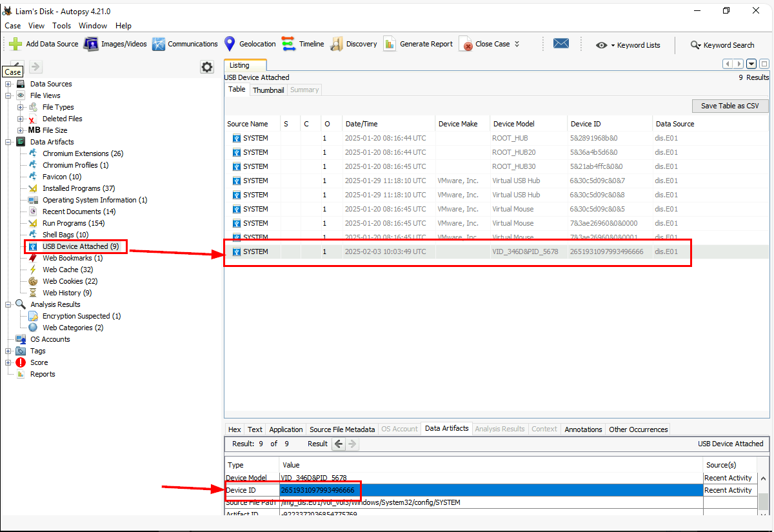Click the envelope icon in toolbar
Image resolution: width=774 pixels, height=532 pixels.
pos(561,44)
